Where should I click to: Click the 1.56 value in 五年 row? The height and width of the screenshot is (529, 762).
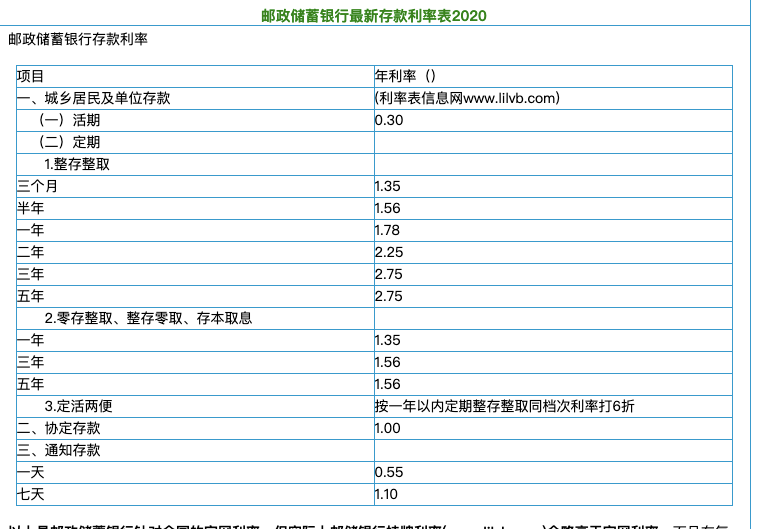387,384
